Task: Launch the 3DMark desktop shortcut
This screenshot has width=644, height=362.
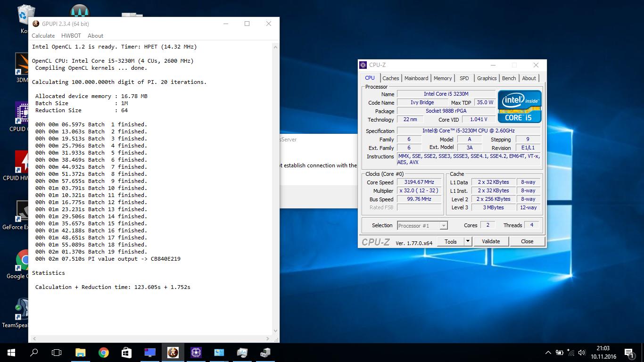Action: pyautogui.click(x=22, y=64)
